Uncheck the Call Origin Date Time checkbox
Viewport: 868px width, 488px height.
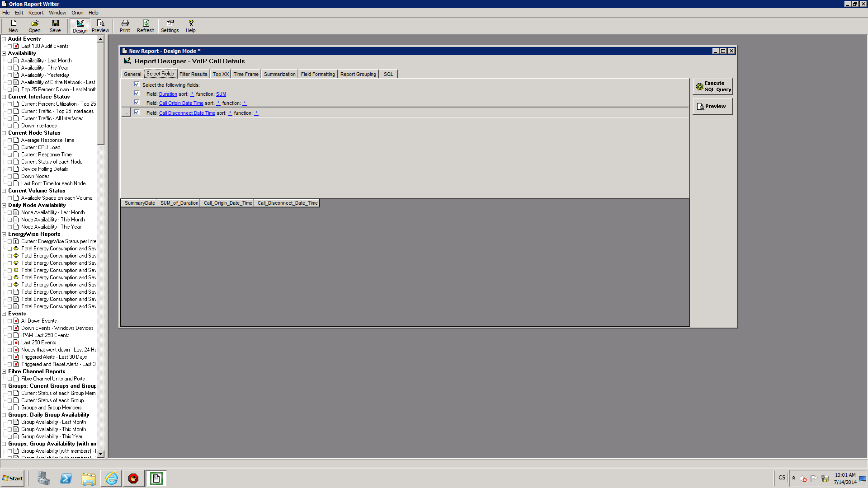coord(137,103)
